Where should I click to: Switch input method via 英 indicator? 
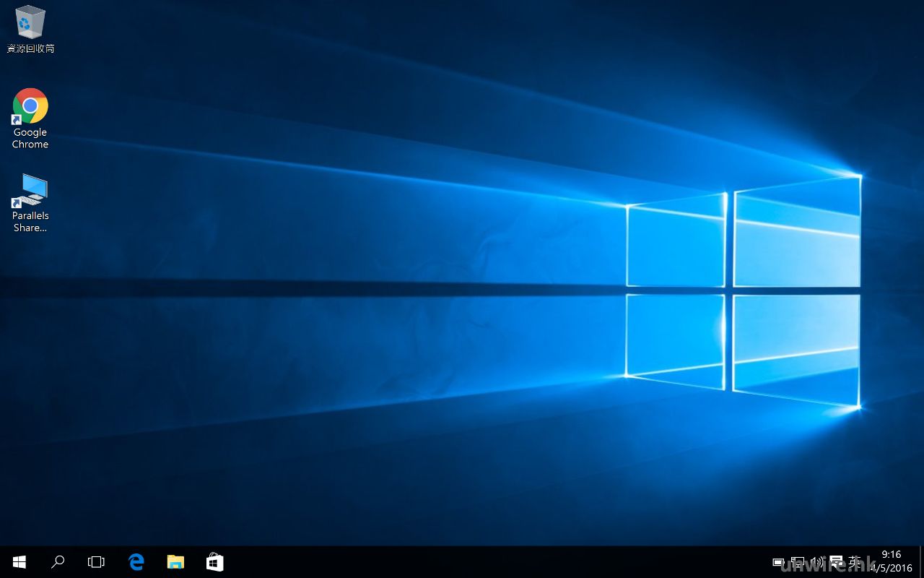pyautogui.click(x=855, y=562)
